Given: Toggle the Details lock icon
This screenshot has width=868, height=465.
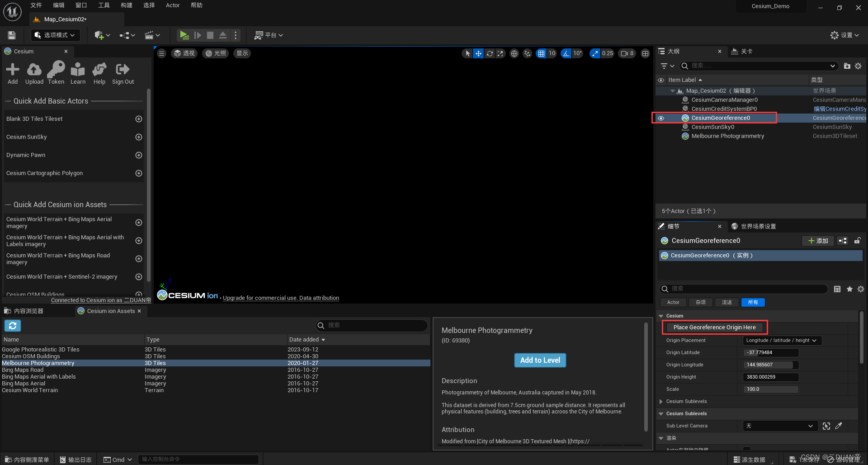Looking at the screenshot, I should click(x=857, y=241).
